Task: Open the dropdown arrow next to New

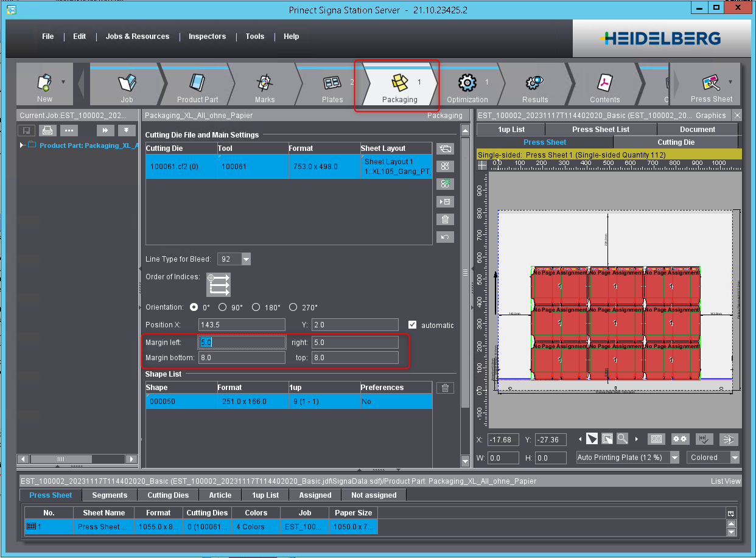Action: pos(63,82)
